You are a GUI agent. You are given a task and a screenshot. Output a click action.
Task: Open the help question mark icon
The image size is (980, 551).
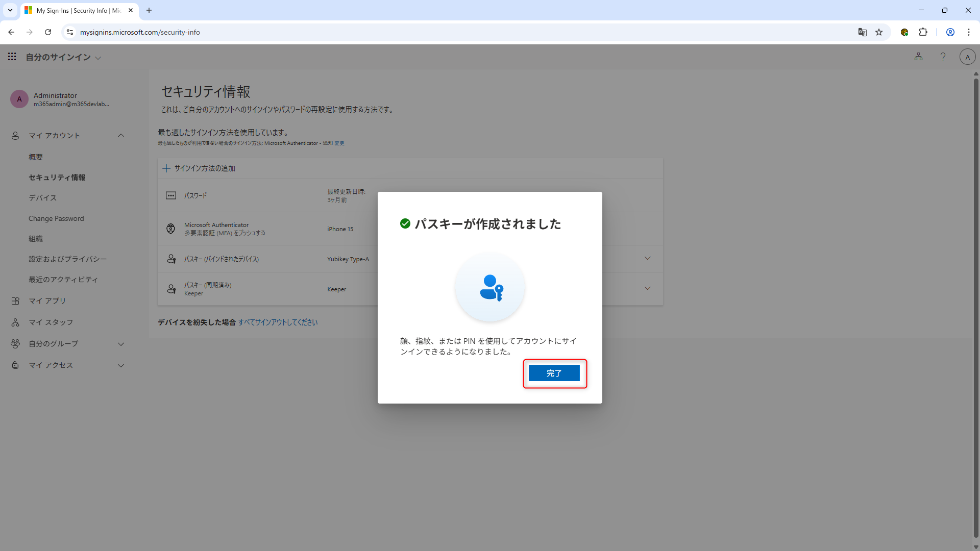point(943,57)
